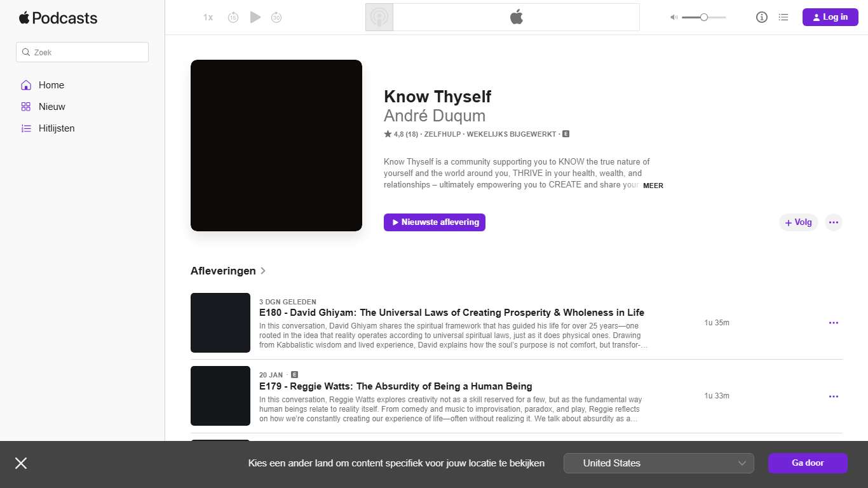This screenshot has height=488, width=868.
Task: Open more options for the Know Thyself show
Action: point(834,222)
